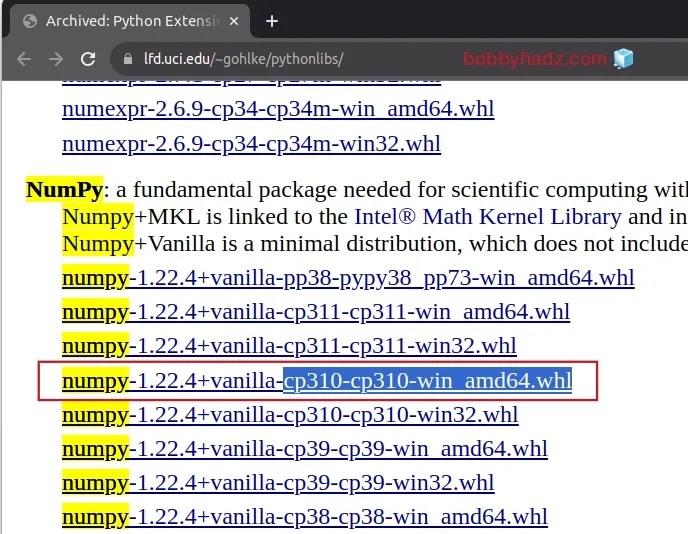Open the Intel Math Kernel Library link
This screenshot has height=534, width=688.
[488, 216]
